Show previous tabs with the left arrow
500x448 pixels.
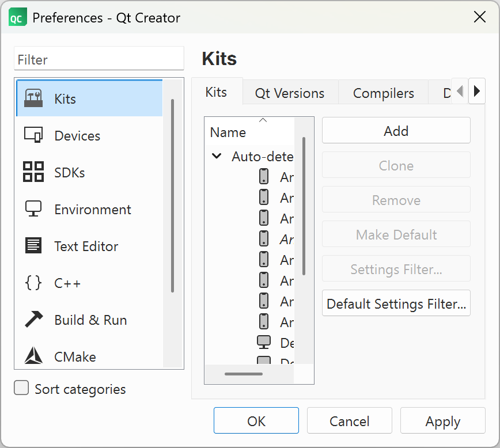pos(460,91)
